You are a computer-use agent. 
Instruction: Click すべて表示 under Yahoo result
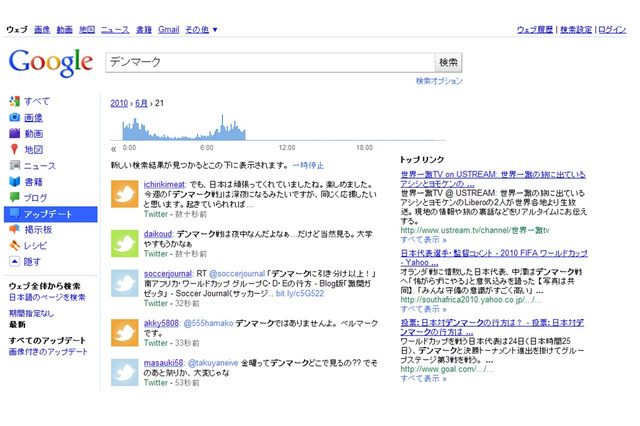pyautogui.click(x=423, y=309)
